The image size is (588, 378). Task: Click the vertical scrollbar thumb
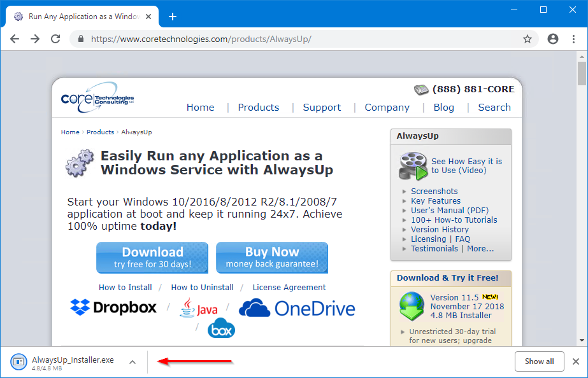point(582,73)
